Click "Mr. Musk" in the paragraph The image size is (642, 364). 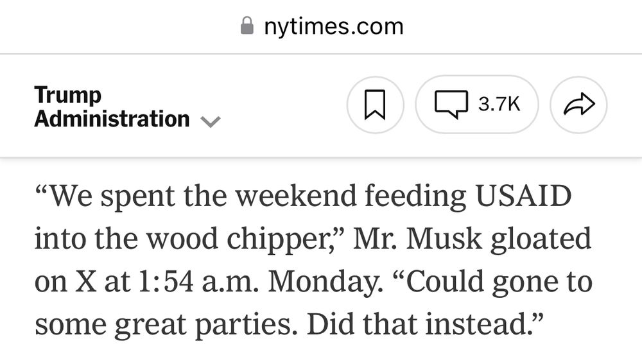[x=417, y=239]
